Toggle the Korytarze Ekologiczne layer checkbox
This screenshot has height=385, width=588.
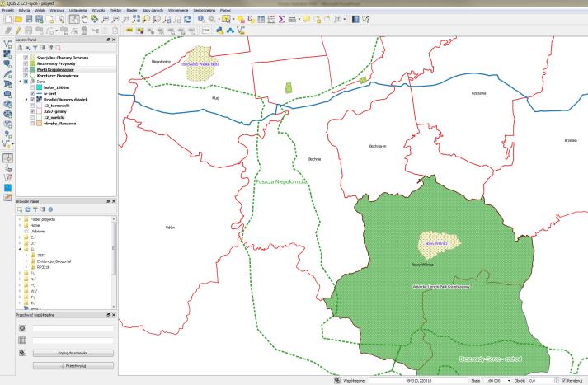point(26,76)
